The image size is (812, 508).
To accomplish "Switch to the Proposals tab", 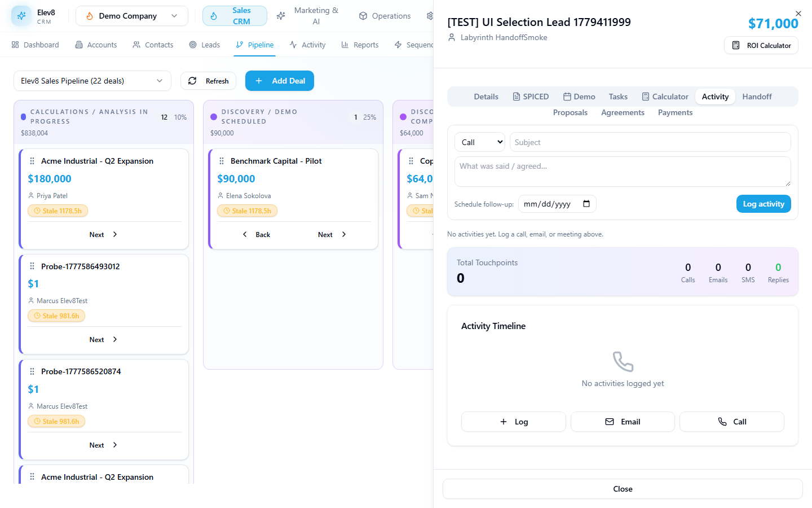I will pos(570,112).
